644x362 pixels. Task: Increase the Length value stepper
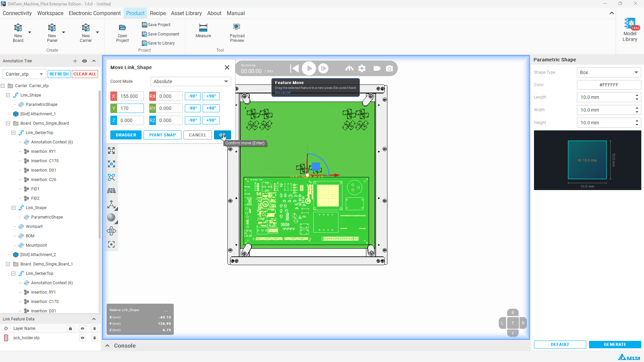point(637,95)
